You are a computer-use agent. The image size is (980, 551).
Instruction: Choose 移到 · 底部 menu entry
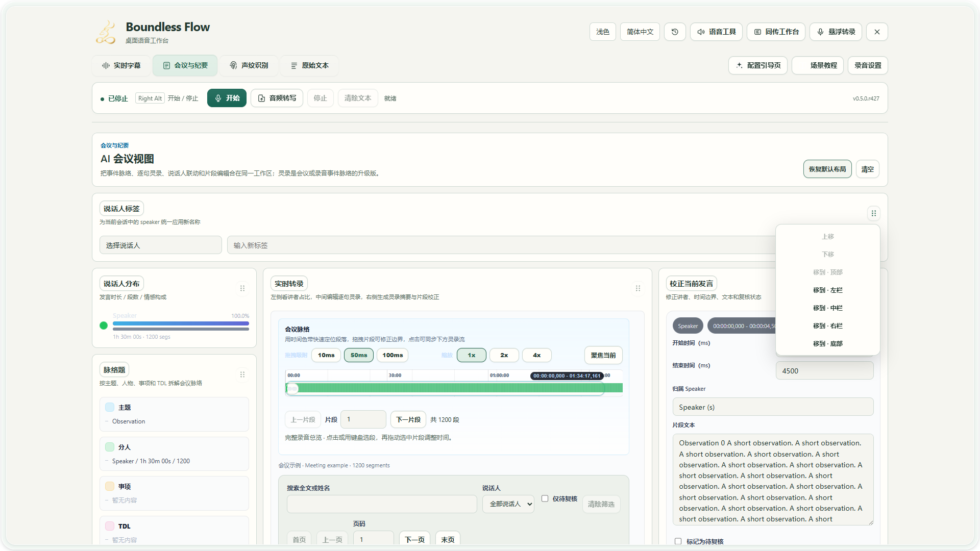tap(827, 344)
